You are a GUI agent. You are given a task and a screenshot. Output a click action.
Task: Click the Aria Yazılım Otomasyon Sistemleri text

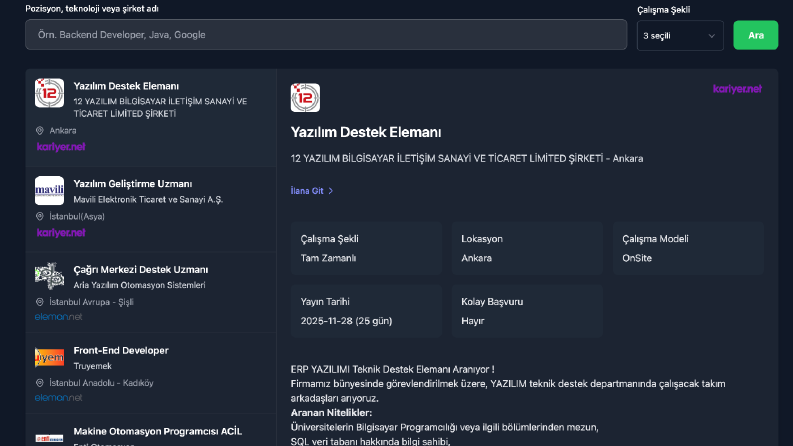[139, 285]
